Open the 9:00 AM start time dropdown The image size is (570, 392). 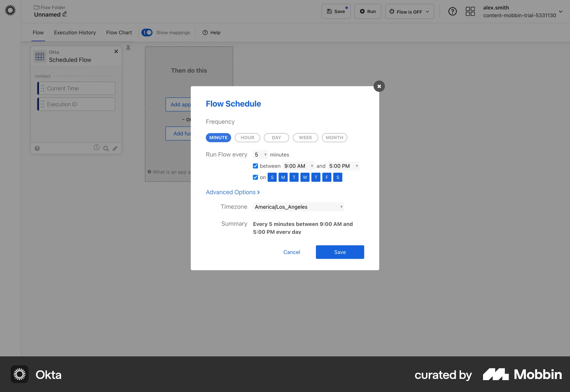pos(298,166)
